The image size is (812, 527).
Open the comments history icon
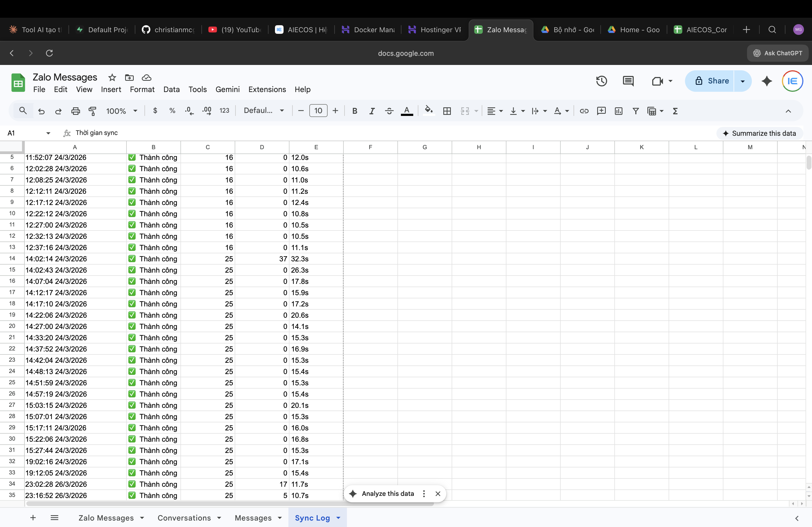coord(628,81)
